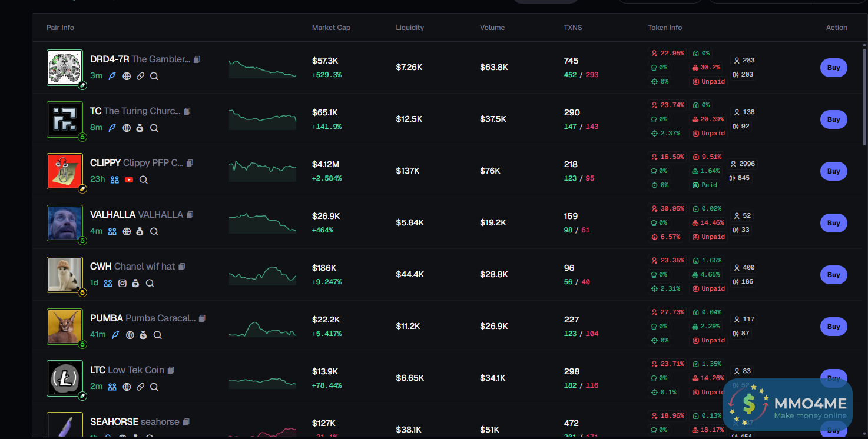Click the money bag icon on the TC row
This screenshot has height=439, width=868.
click(x=140, y=128)
